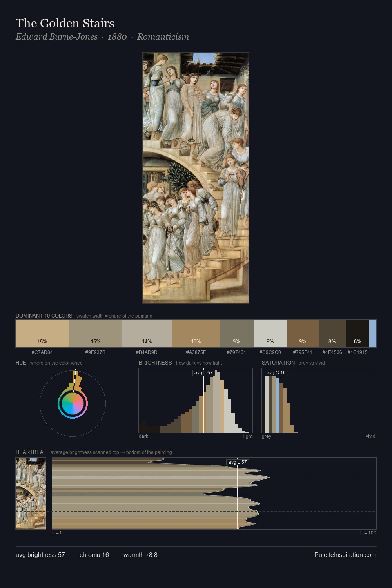Select the #797461 olive-grey swatch
Viewport: 392px width, 588px height.
(237, 334)
